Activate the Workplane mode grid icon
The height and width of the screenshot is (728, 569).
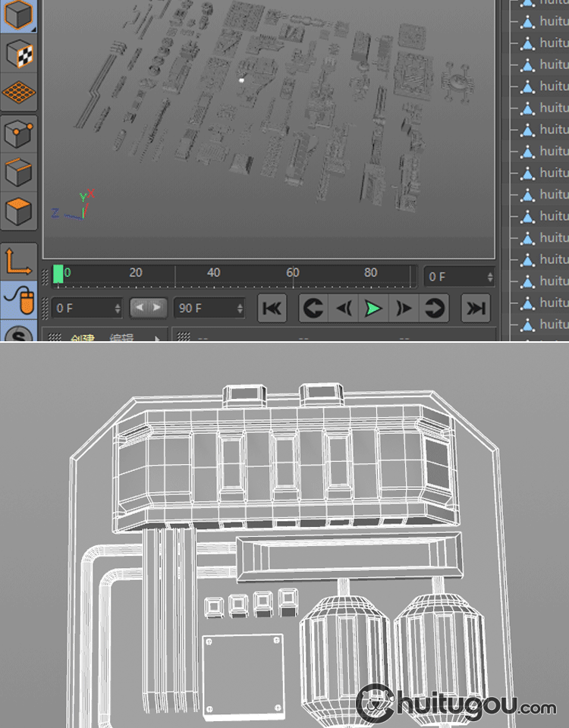tap(18, 94)
